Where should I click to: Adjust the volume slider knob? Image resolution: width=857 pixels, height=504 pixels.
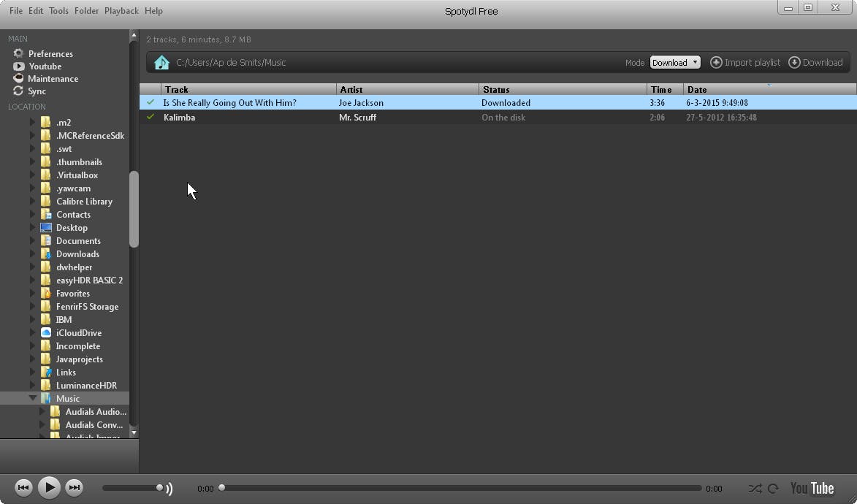coord(159,488)
